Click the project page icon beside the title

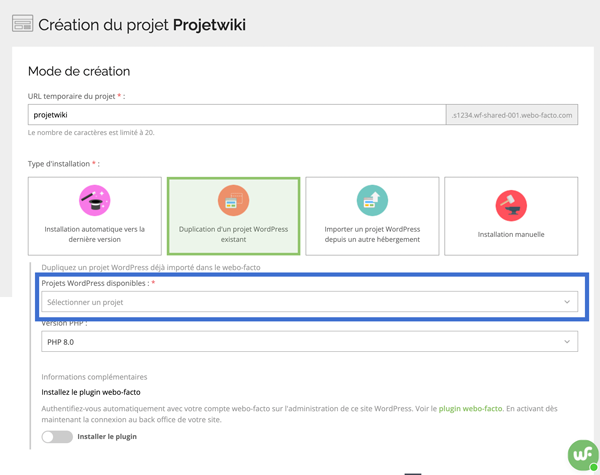point(23,23)
